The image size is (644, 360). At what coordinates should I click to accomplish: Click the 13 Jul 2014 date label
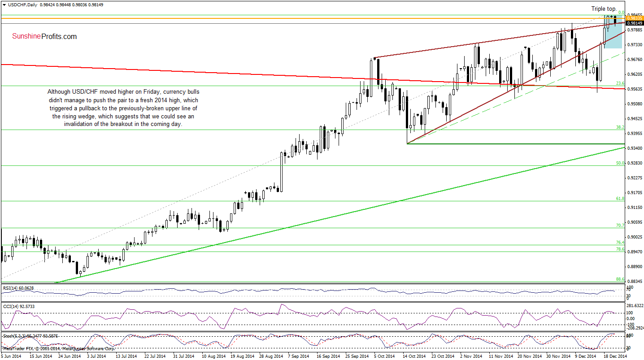pos(126,356)
